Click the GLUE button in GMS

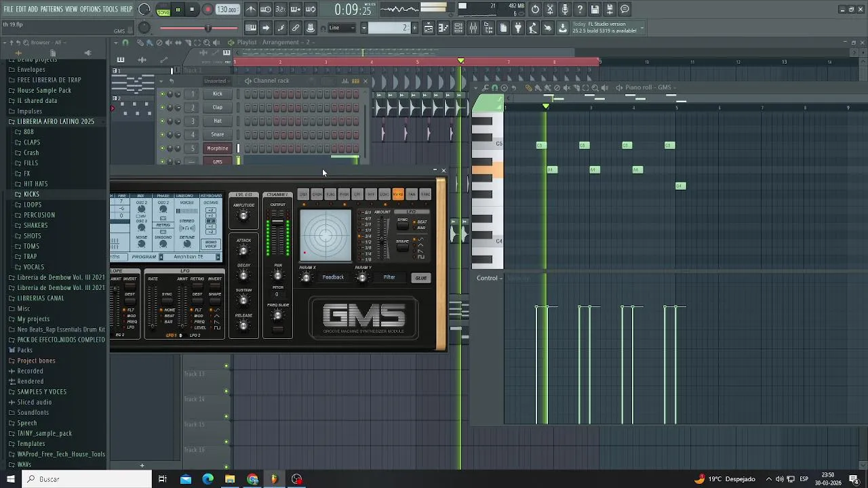tap(421, 278)
